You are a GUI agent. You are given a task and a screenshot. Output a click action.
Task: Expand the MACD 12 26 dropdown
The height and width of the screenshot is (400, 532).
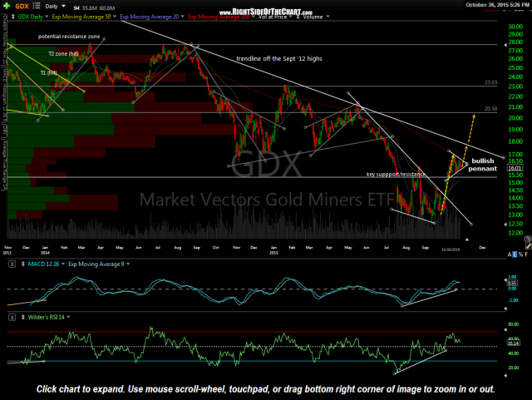(63, 264)
